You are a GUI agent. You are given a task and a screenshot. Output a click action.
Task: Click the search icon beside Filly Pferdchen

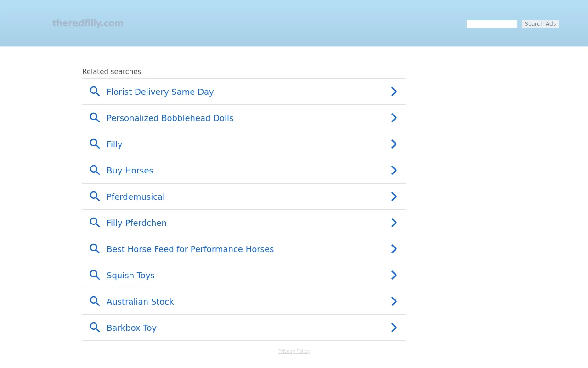95,223
